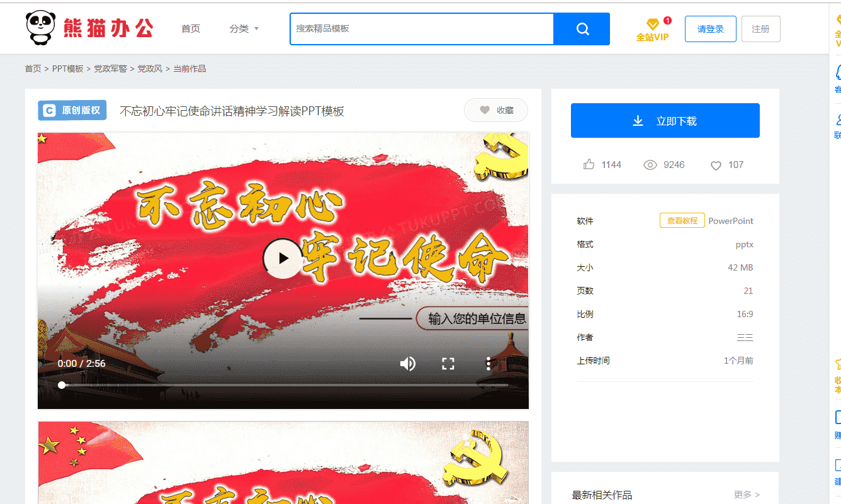This screenshot has height=504, width=841.
Task: Open 更多 > related works link
Action: pyautogui.click(x=747, y=495)
